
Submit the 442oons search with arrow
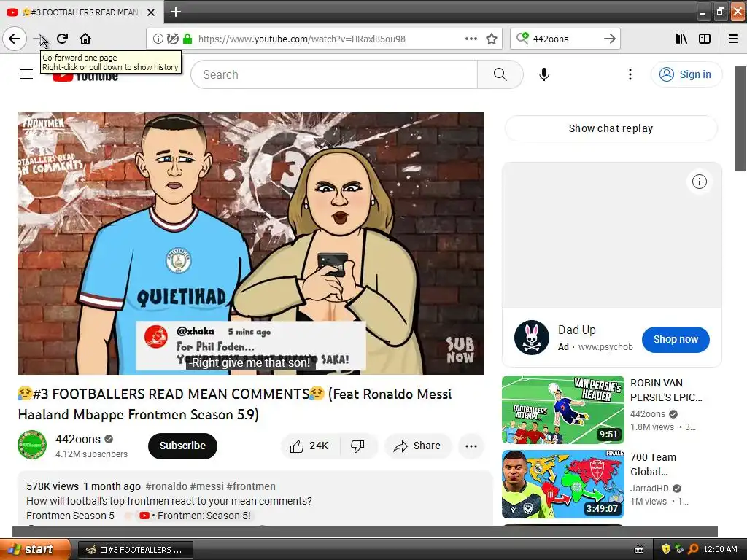tap(609, 39)
